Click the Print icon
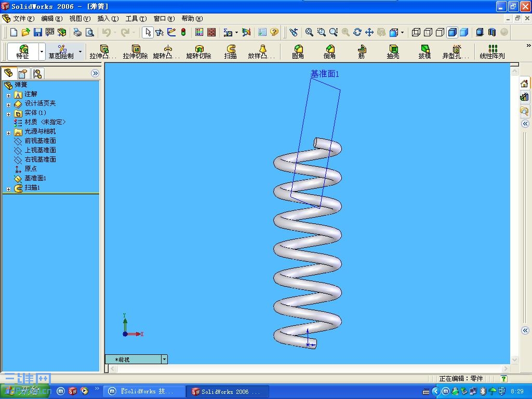The width and height of the screenshot is (532, 399). [x=78, y=32]
